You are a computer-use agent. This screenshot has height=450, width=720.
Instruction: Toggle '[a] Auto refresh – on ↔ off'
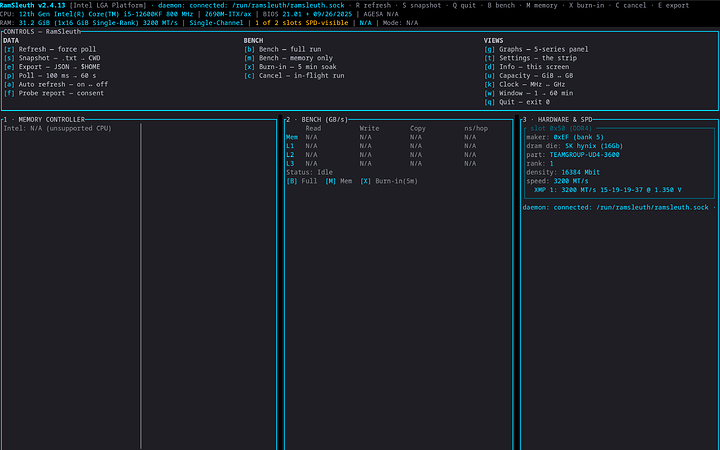coord(56,84)
